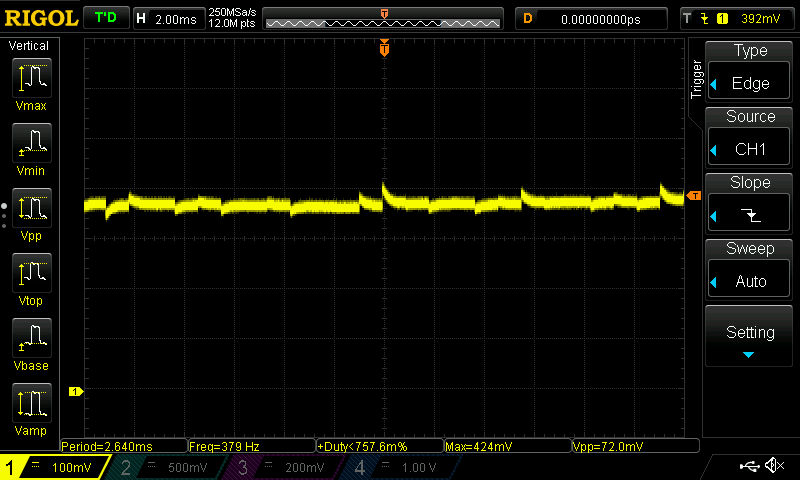Toggle channel 2 at 500mV
Image resolution: width=800 pixels, height=480 pixels.
coord(166,467)
